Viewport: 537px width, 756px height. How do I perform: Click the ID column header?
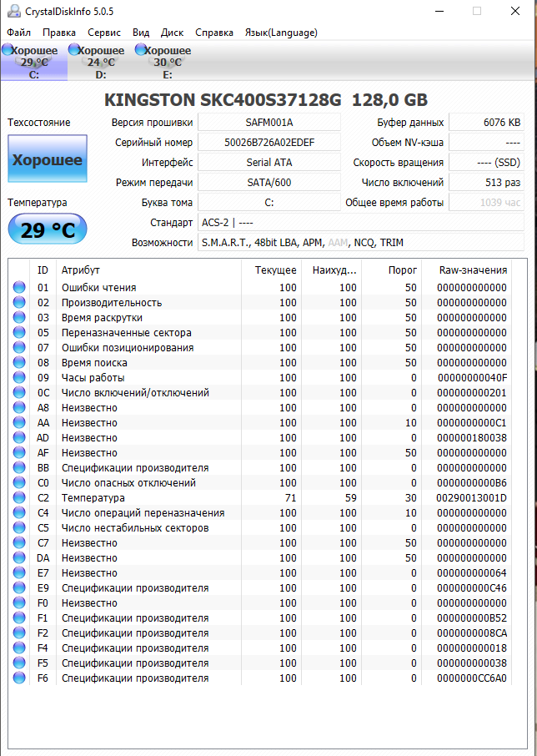pyautogui.click(x=43, y=270)
